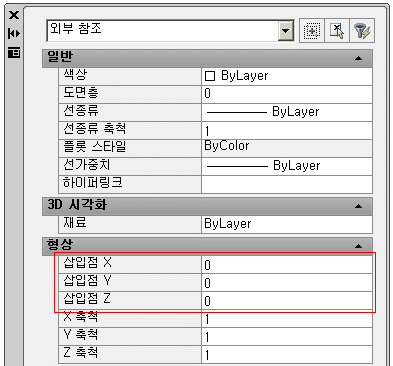This screenshot has width=393, height=366.
Task: Close the properties palette with X icon
Action: [14, 15]
